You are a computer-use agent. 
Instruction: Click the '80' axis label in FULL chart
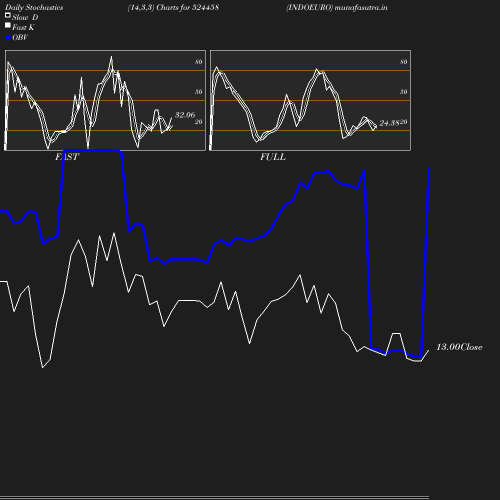(404, 62)
